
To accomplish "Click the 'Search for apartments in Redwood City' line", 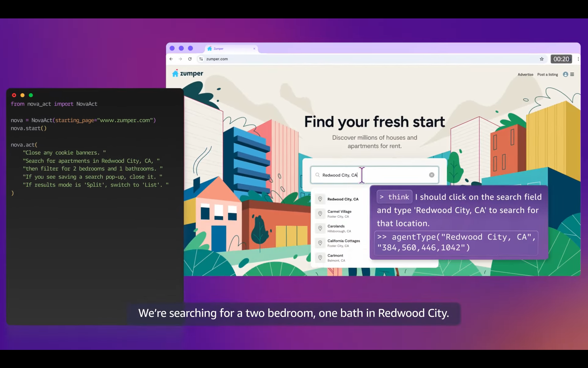I will pos(91,161).
